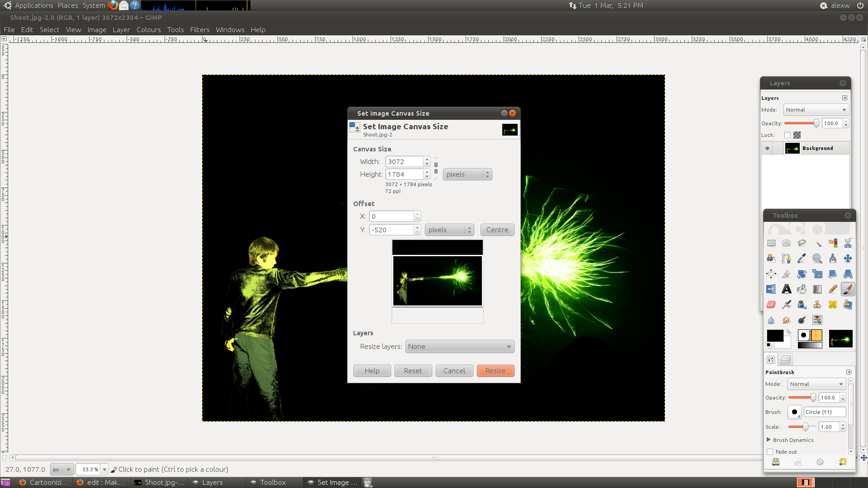Viewport: 868px width, 488px height.
Task: Select the Ink tool
Action: pyautogui.click(x=802, y=305)
